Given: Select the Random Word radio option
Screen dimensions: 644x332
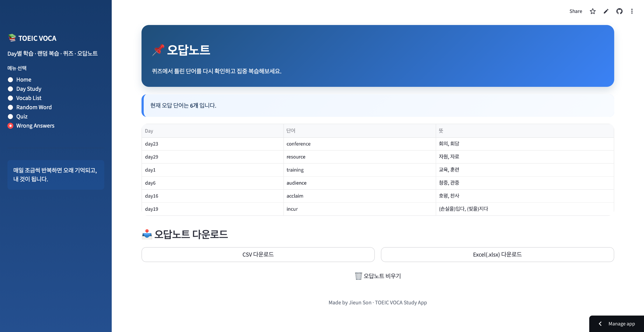Looking at the screenshot, I should coord(11,107).
